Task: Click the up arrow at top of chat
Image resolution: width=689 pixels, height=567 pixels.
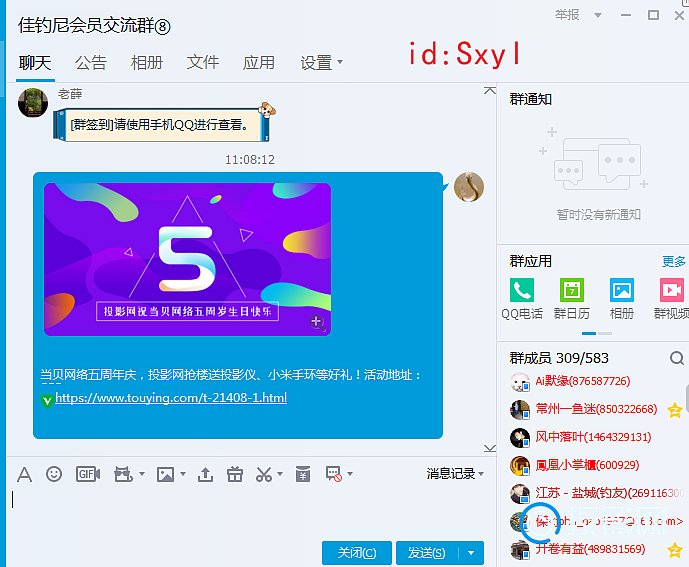Action: (490, 91)
